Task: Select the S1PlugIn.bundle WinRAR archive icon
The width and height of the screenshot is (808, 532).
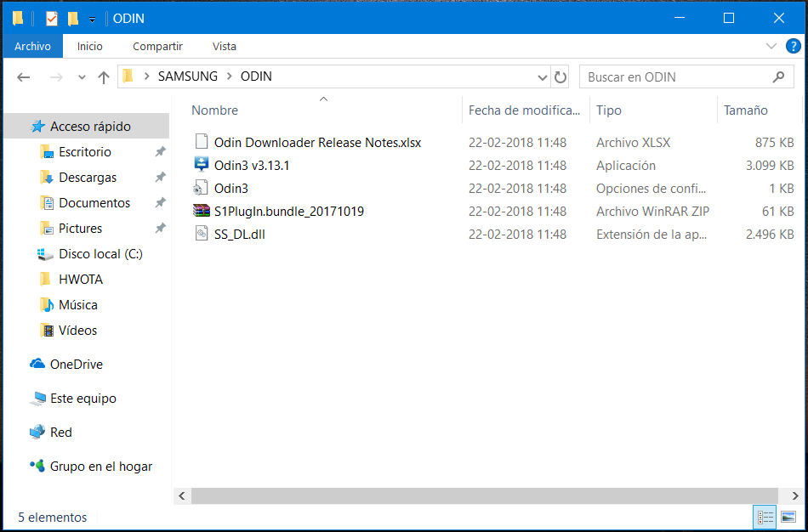Action: 201,212
